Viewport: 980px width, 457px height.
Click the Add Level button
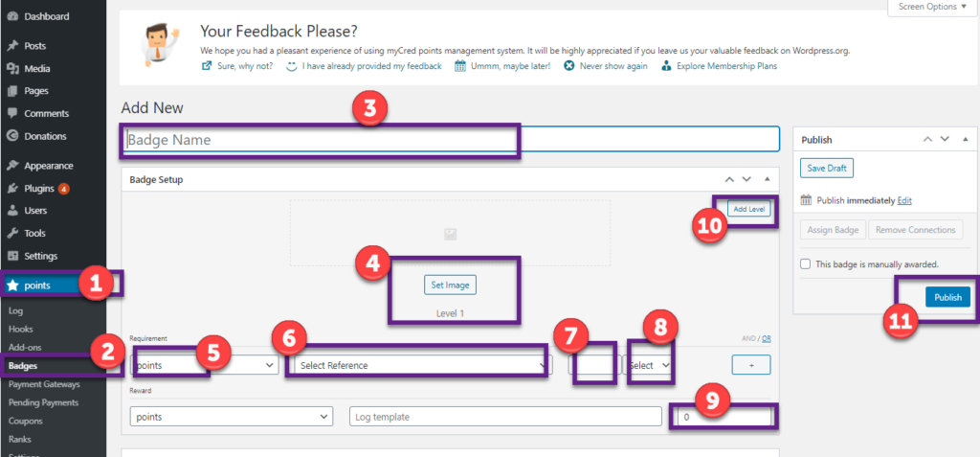tap(747, 209)
